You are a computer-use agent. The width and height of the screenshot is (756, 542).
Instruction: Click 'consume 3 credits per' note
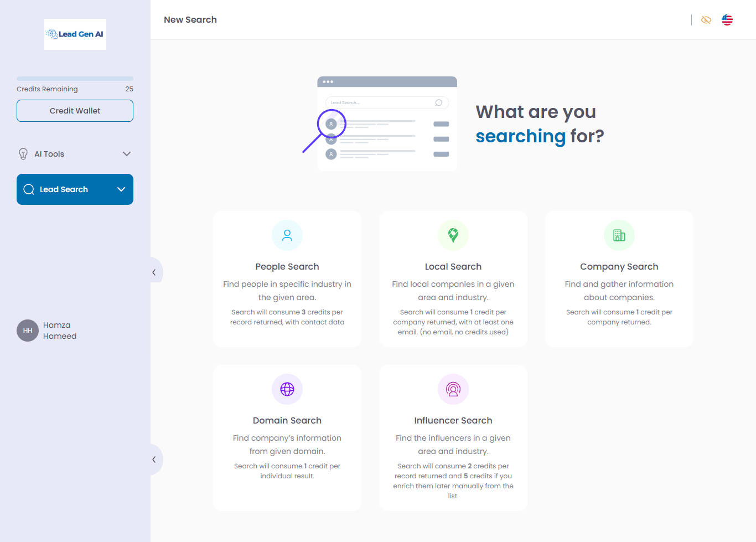[x=287, y=317]
